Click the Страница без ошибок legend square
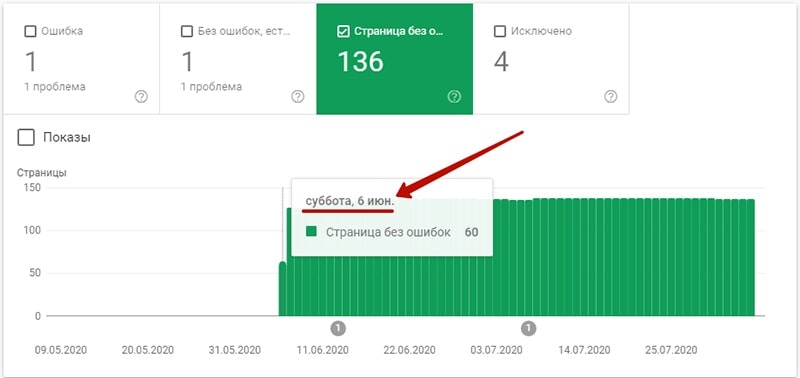Image resolution: width=800 pixels, height=378 pixels. coord(311,232)
